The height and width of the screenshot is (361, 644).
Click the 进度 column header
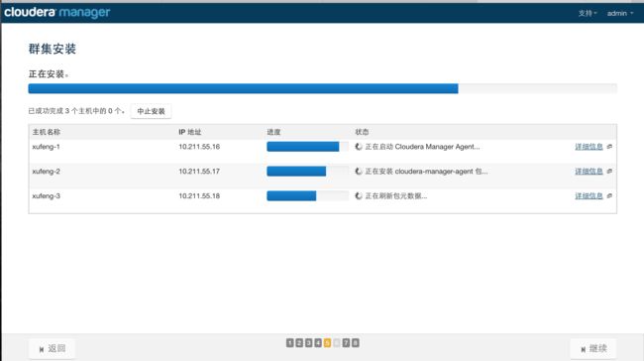[273, 132]
